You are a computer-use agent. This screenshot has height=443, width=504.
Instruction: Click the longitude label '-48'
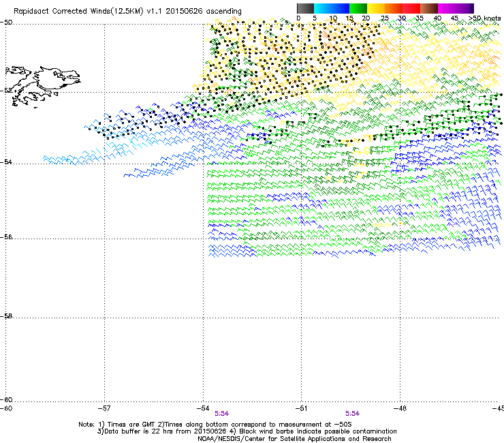click(x=400, y=408)
